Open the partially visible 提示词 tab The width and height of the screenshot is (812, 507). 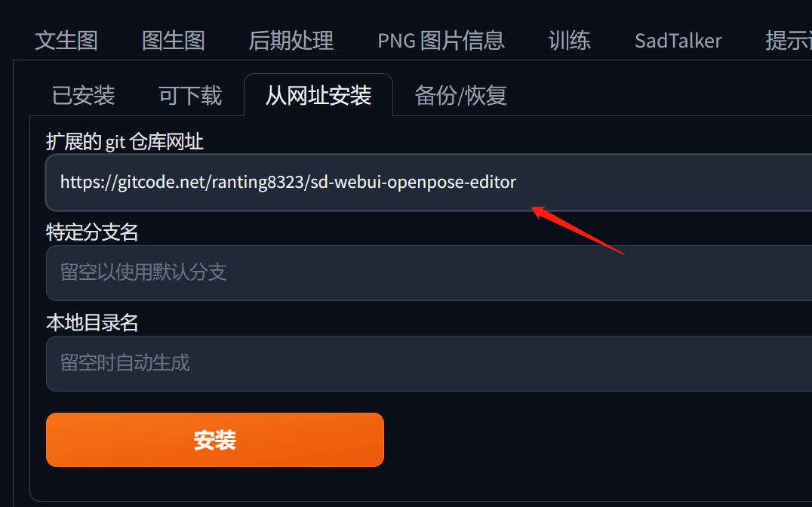(788, 41)
